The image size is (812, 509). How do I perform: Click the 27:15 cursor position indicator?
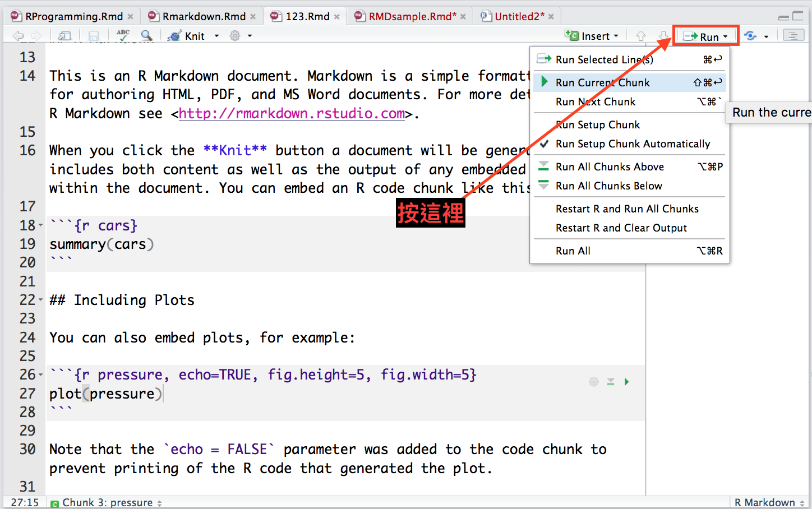[x=25, y=503]
